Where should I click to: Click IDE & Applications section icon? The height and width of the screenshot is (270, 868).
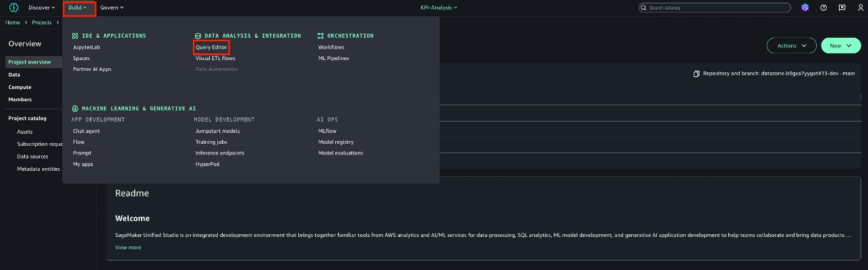click(x=75, y=36)
